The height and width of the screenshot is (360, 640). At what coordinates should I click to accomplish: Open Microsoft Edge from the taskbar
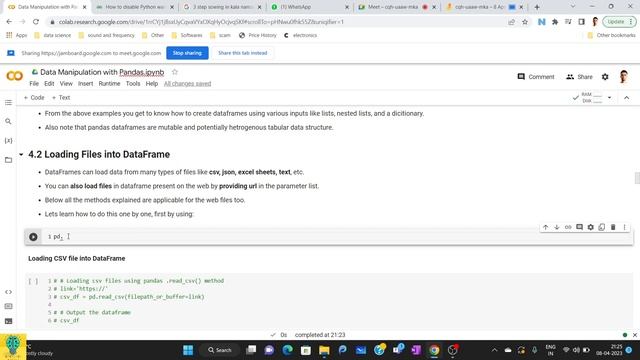287,350
